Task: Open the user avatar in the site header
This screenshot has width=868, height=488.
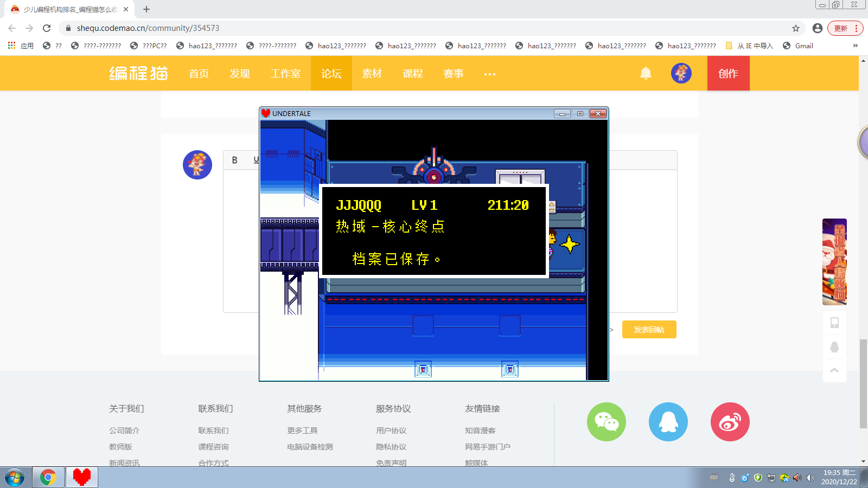Action: pos(681,73)
